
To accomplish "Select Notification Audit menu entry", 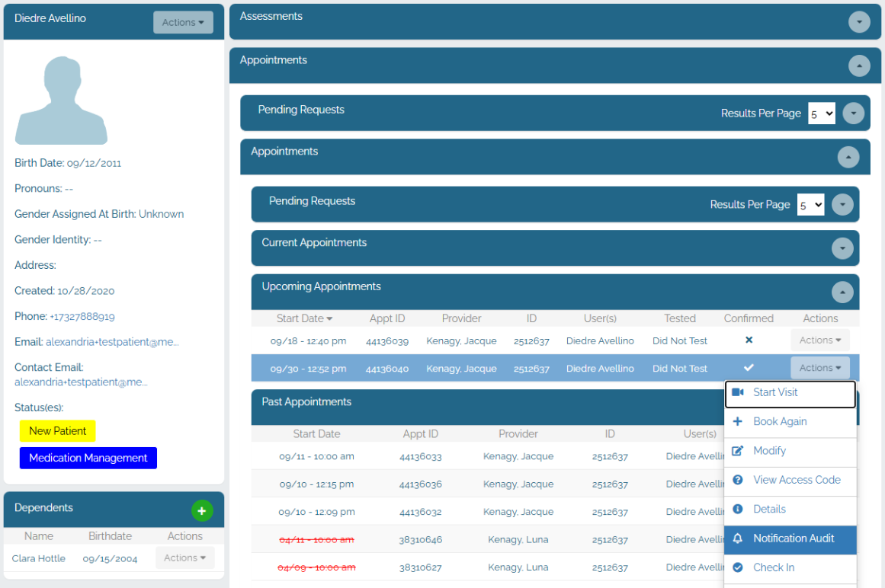I will click(790, 539).
